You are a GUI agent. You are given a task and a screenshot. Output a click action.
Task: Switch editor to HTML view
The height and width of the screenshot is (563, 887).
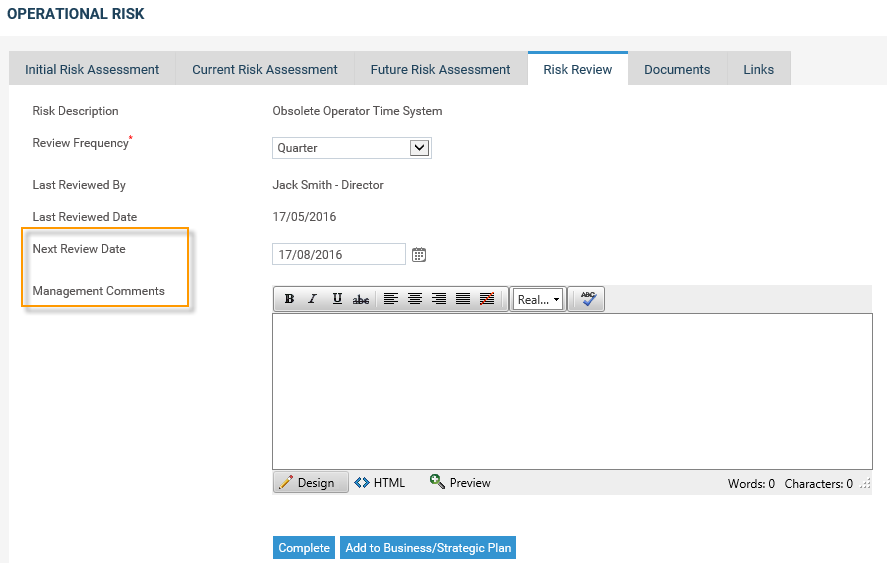[x=380, y=483]
